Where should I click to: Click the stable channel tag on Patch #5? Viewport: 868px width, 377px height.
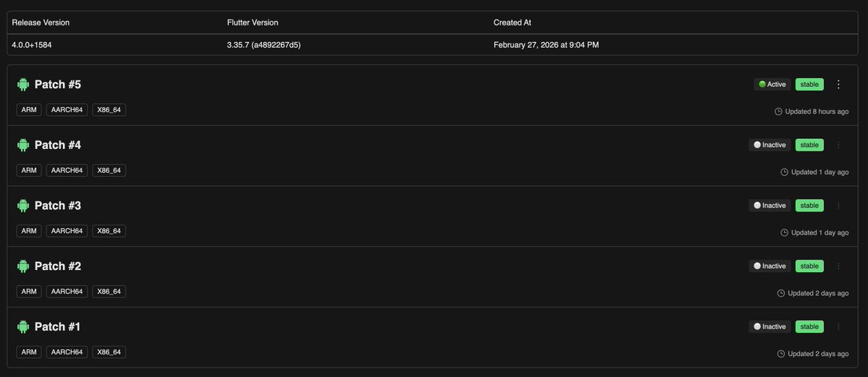(x=809, y=85)
